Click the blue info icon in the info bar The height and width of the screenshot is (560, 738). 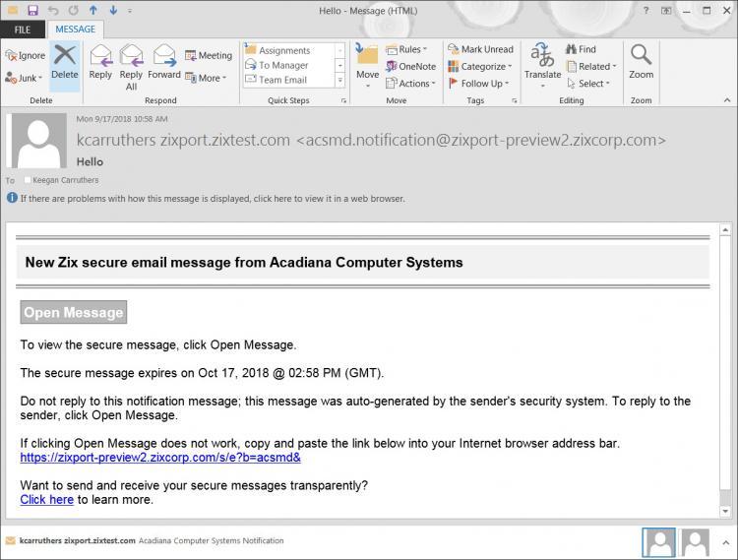12,198
